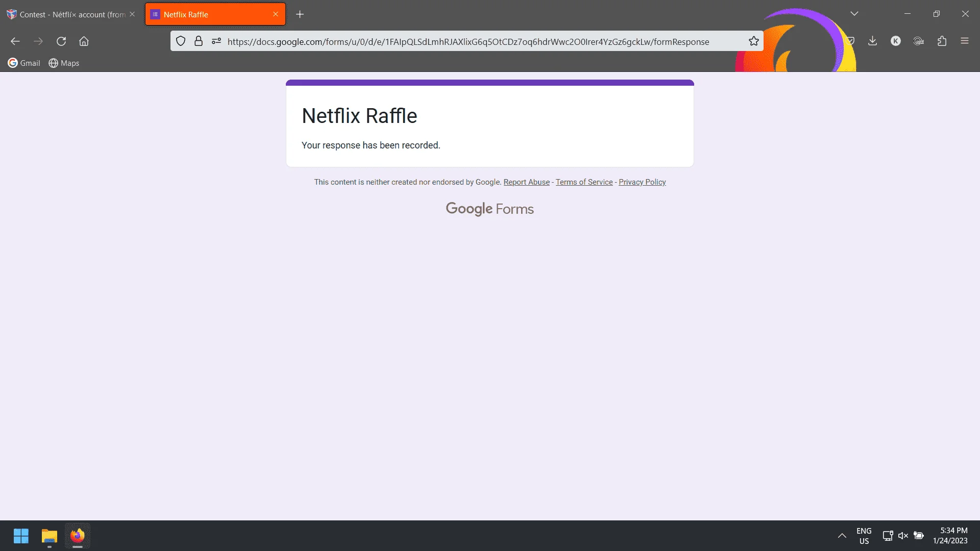Expand the list all tabs chevron
The image size is (980, 551).
click(x=854, y=14)
